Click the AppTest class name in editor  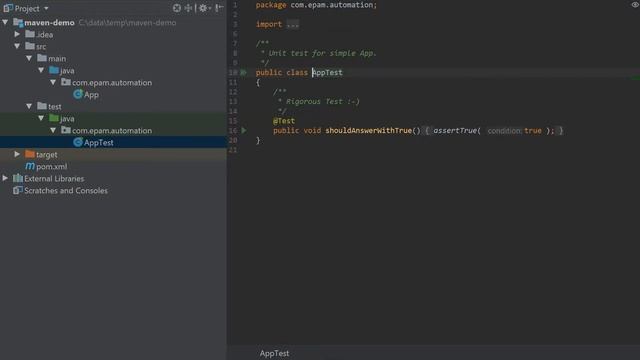[327, 72]
